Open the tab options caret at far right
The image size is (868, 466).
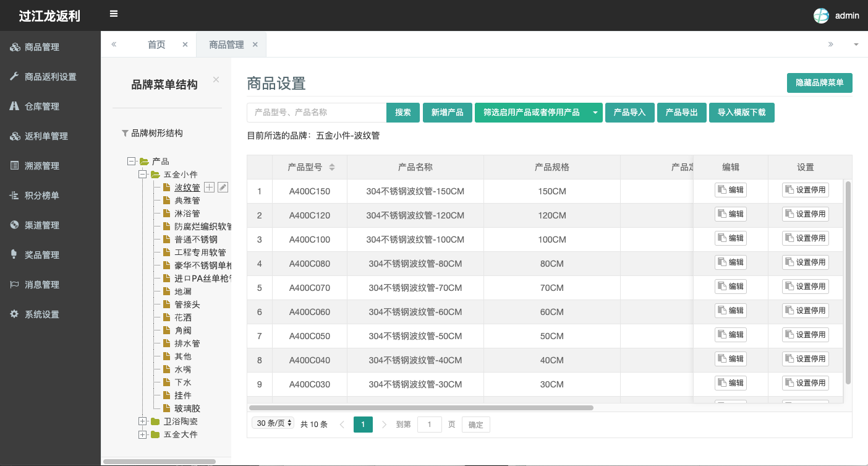point(856,45)
